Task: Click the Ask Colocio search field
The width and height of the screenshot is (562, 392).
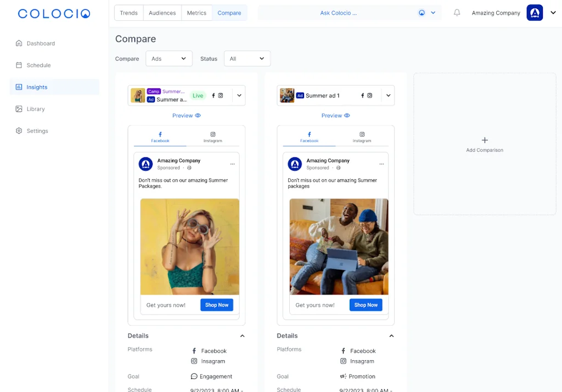Action: click(x=338, y=13)
